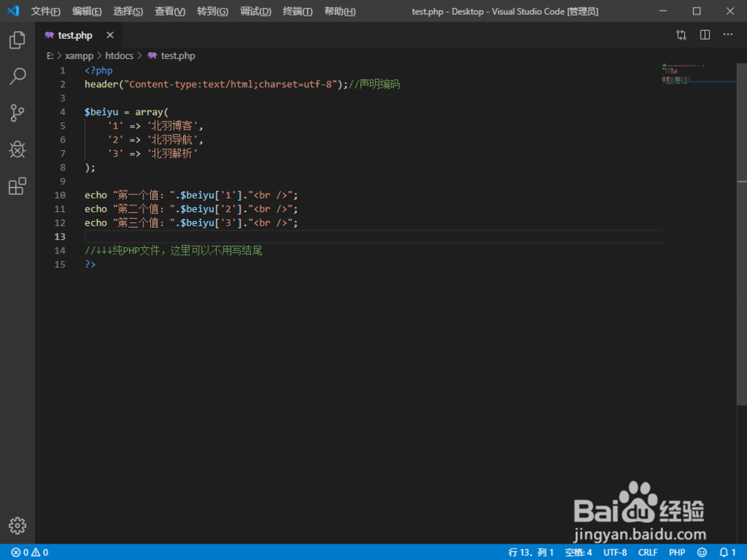Maximize the VS Code window

[x=696, y=11]
